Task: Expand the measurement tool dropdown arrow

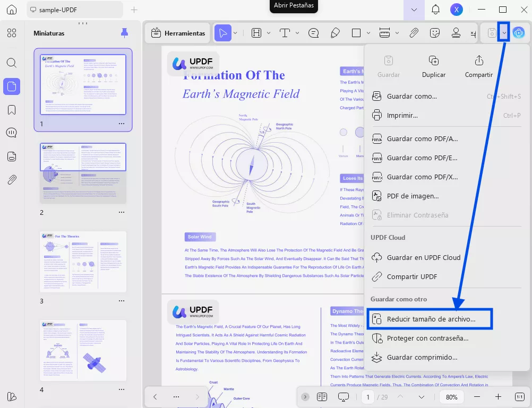Action: (x=397, y=33)
